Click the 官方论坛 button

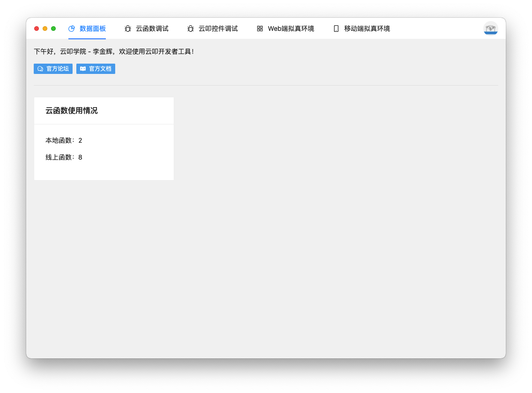coord(53,68)
